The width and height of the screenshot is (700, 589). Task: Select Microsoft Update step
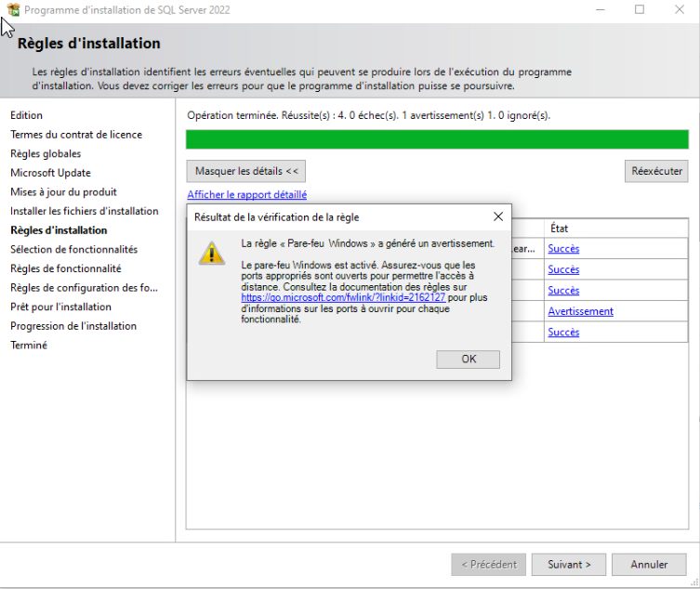tap(50, 173)
